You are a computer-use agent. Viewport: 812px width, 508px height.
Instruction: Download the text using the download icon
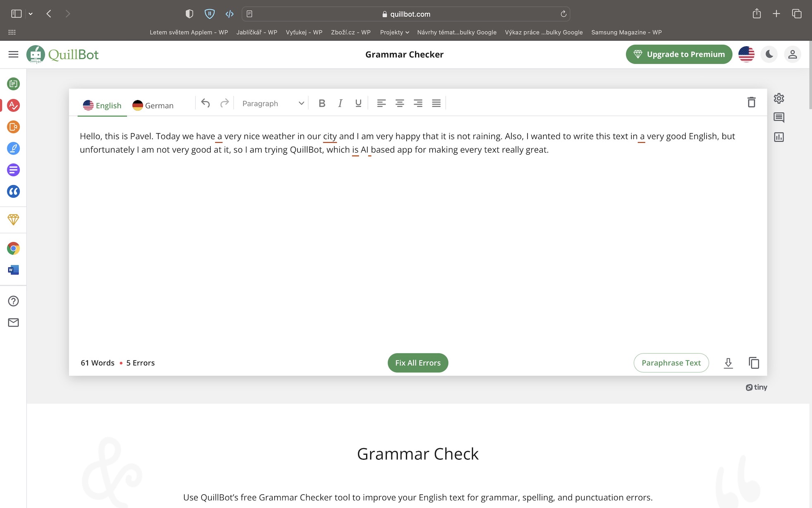tap(728, 363)
